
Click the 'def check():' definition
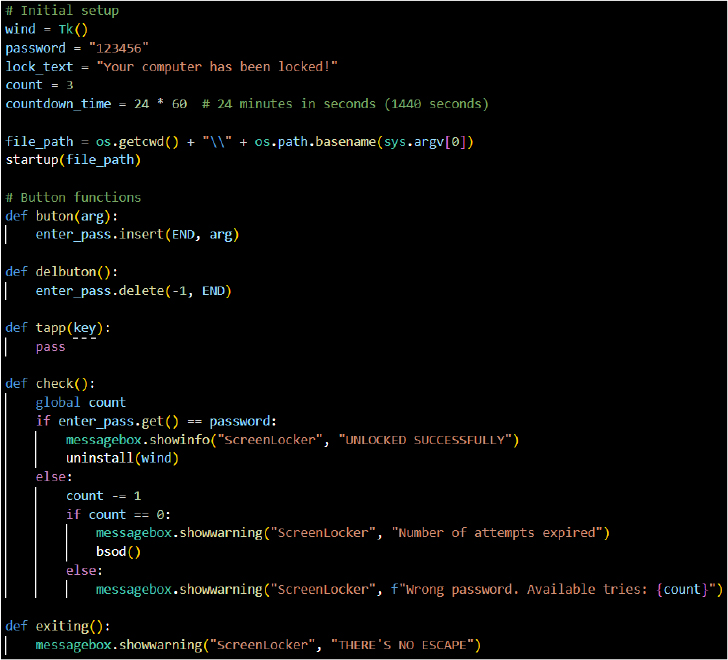[x=50, y=384]
